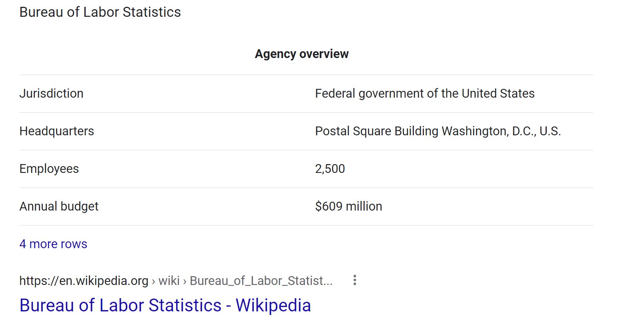Select the "Employees" row label
The width and height of the screenshot is (644, 323).
(49, 169)
